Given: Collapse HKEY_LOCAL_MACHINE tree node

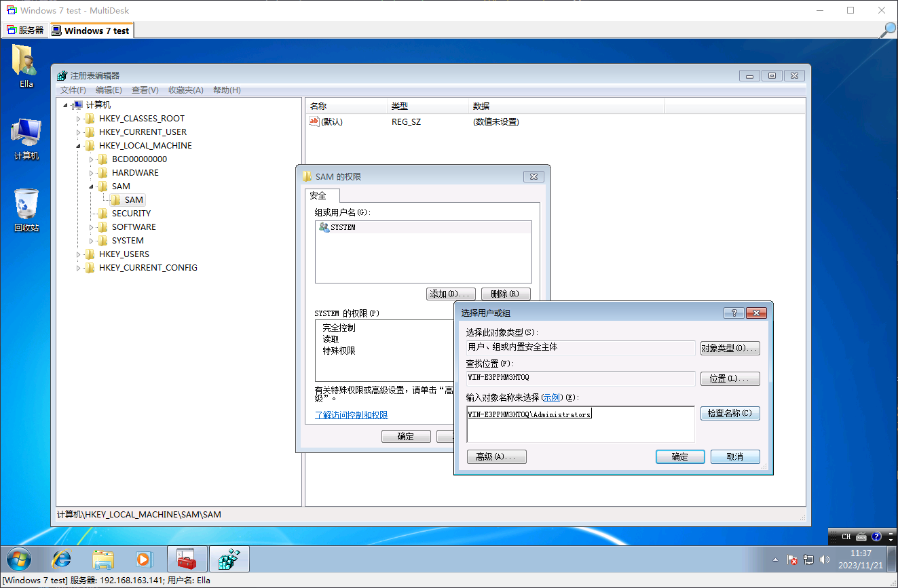Looking at the screenshot, I should (78, 146).
